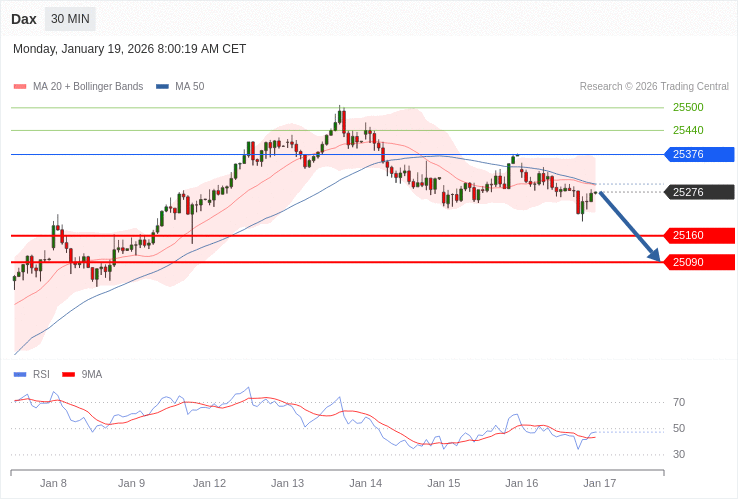738x500 pixels.
Task: Click the RSI legend label
Action: pos(41,375)
